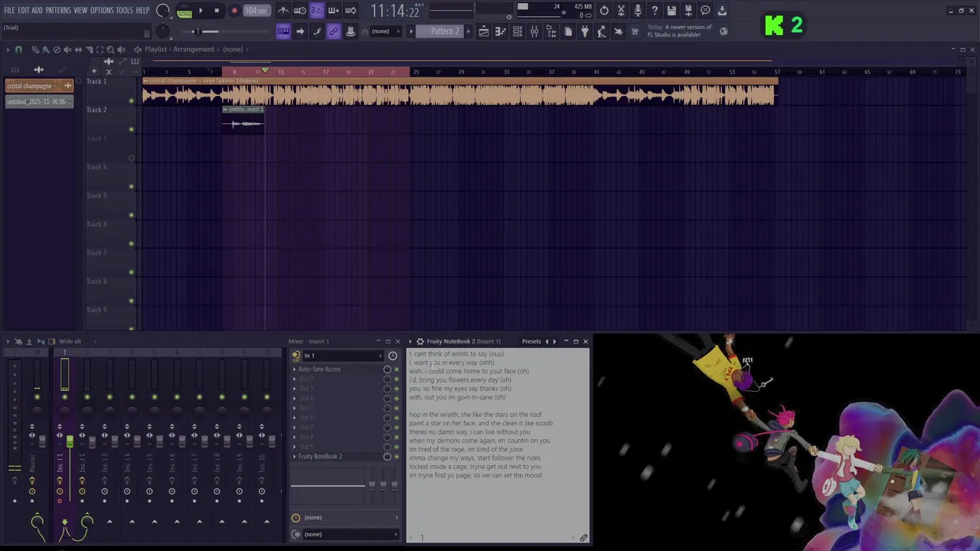Viewport: 980px width, 551px height.
Task: Select the playlist zoom tool icon
Action: (x=110, y=50)
